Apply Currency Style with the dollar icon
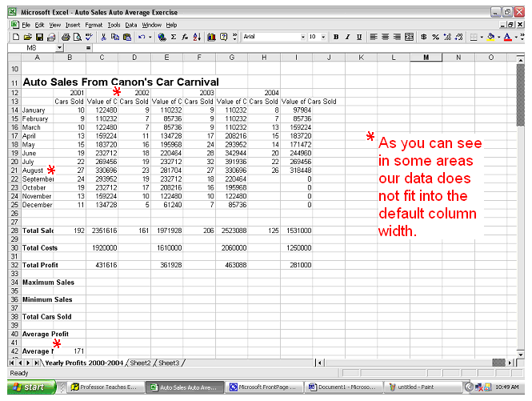Image resolution: width=532 pixels, height=401 pixels. click(424, 37)
